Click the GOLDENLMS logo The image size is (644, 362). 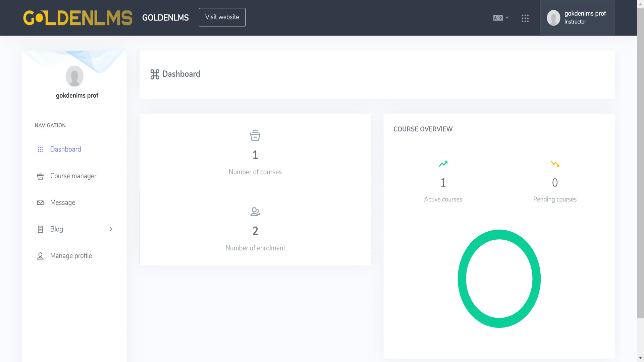[x=78, y=18]
